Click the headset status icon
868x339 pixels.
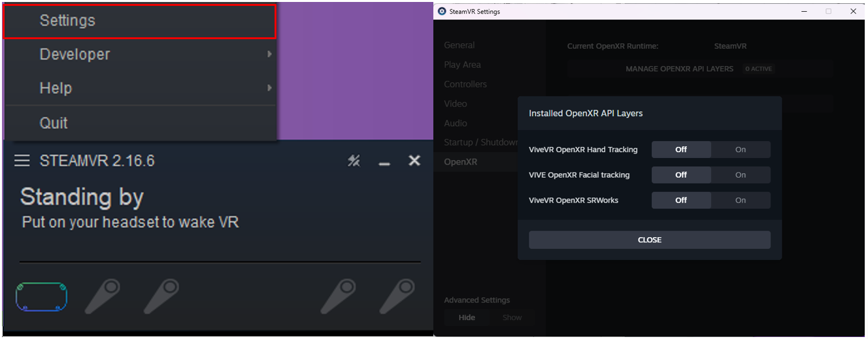[41, 297]
